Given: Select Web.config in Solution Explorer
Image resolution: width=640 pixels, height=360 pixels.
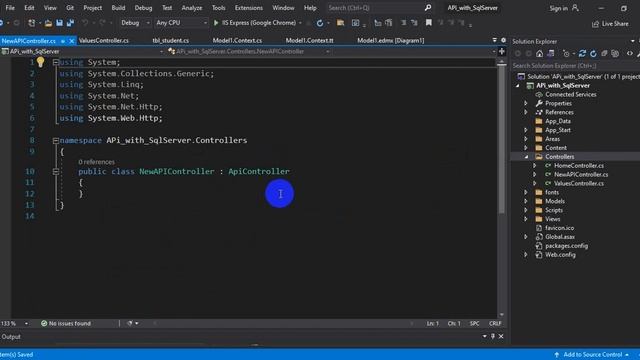Looking at the screenshot, I should click(560, 255).
